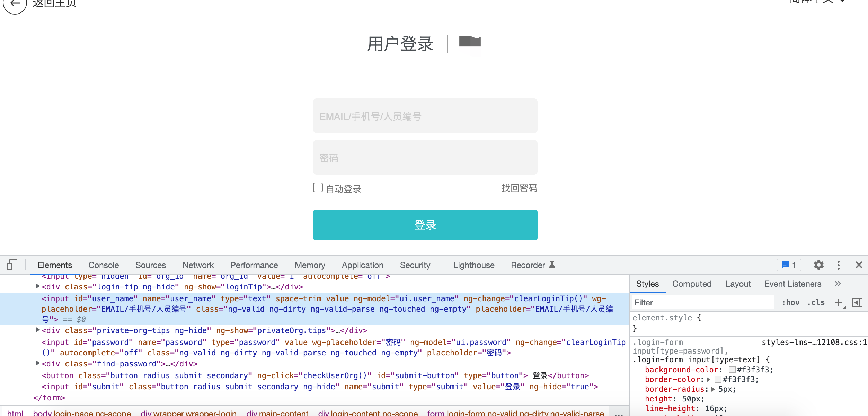Image resolution: width=868 pixels, height=416 pixels.
Task: Toggle the .cls classes button
Action: pyautogui.click(x=816, y=303)
